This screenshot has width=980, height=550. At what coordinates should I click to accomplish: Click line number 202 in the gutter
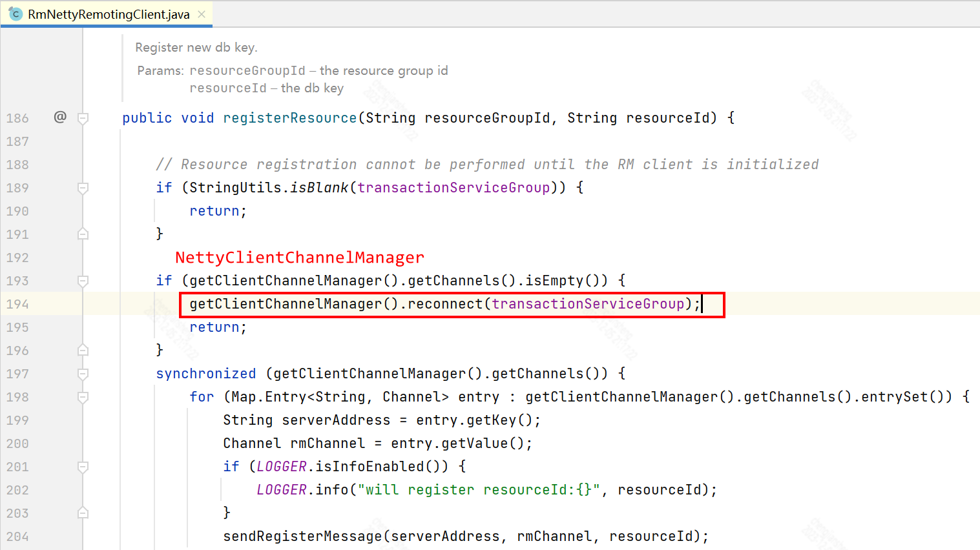click(x=17, y=490)
